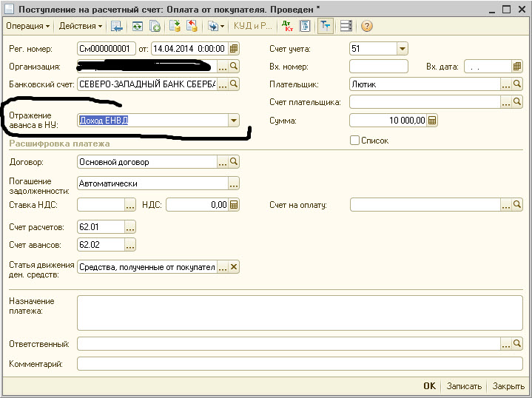Click the magnifier icon beside Договор
Image resolution: width=532 pixels, height=398 pixels.
coord(234,161)
